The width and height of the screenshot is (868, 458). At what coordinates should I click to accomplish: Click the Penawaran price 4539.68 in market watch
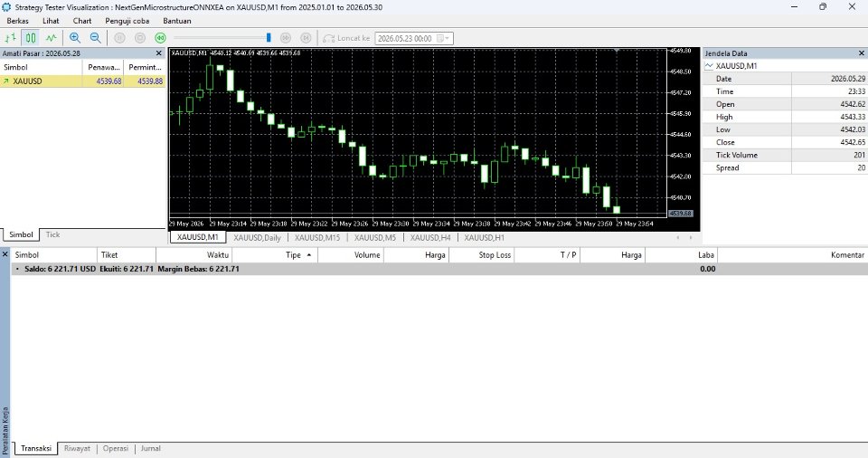pyautogui.click(x=108, y=81)
